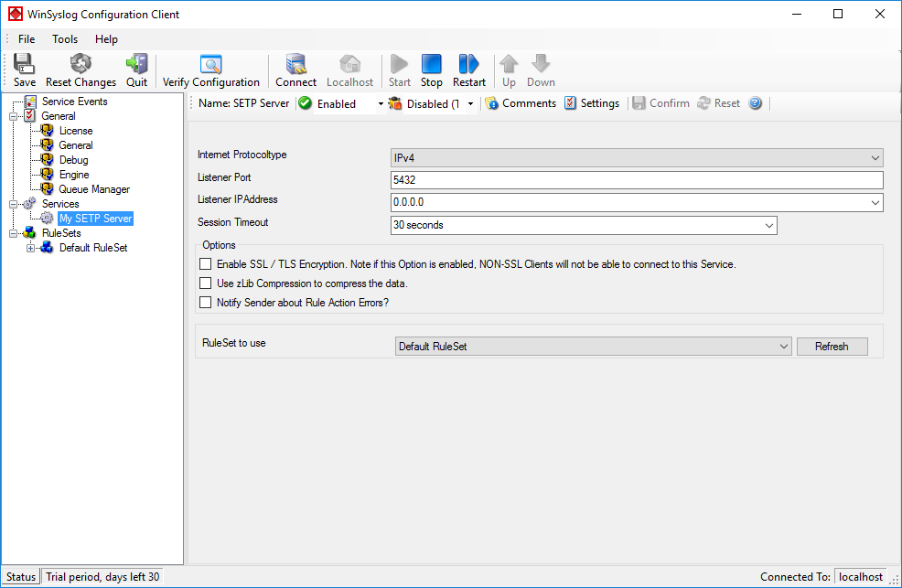
Task: Collapse the General tree root
Action: (13, 117)
